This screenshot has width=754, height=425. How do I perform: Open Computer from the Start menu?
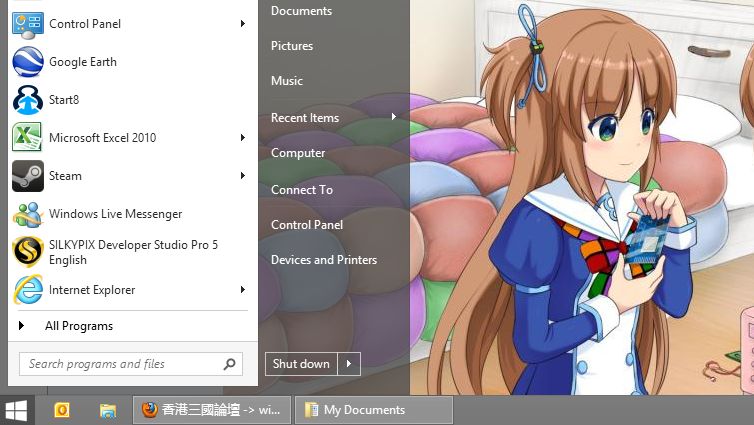tap(298, 153)
